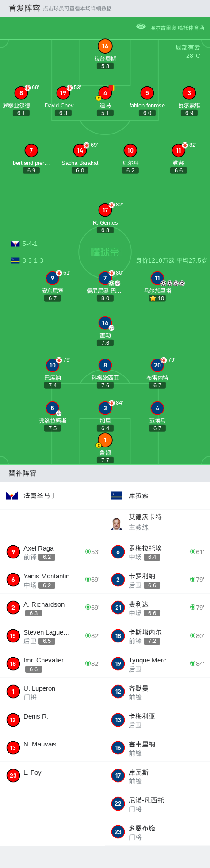Open coach 艾德沃卡特 profile photo
This screenshot has height=868, width=210.
tap(117, 523)
